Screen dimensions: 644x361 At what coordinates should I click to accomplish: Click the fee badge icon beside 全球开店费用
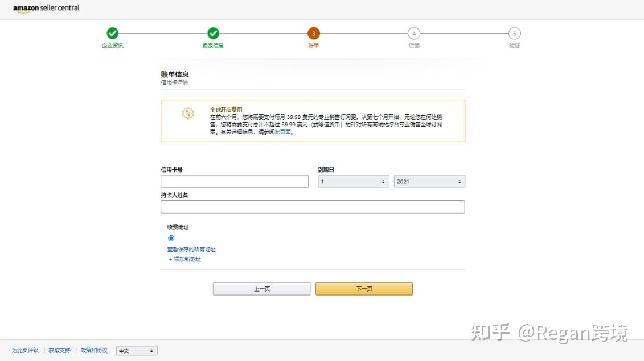click(x=187, y=114)
